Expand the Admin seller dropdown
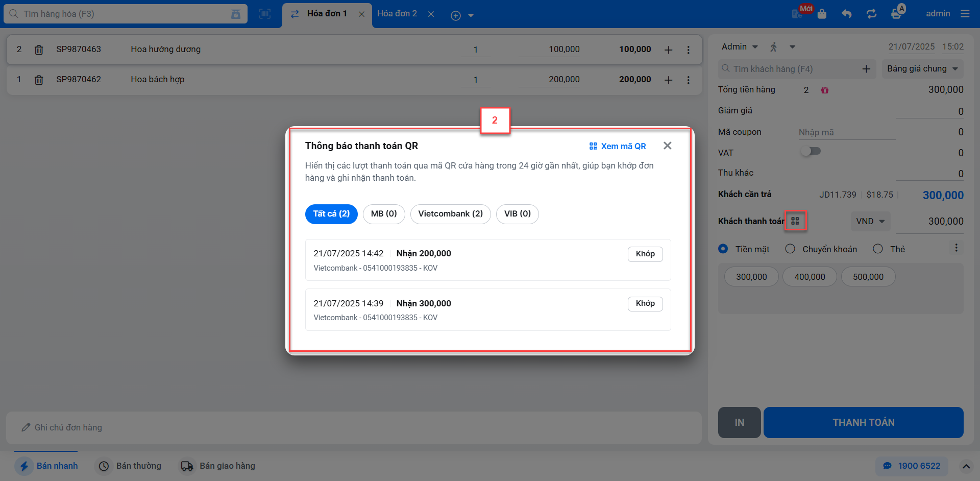This screenshot has height=481, width=980. pos(755,47)
